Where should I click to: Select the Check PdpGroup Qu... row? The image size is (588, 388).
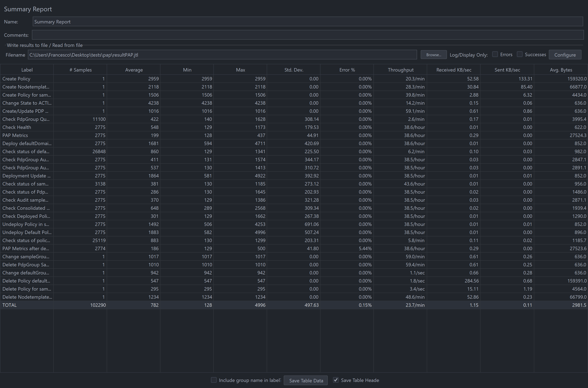pyautogui.click(x=294, y=119)
